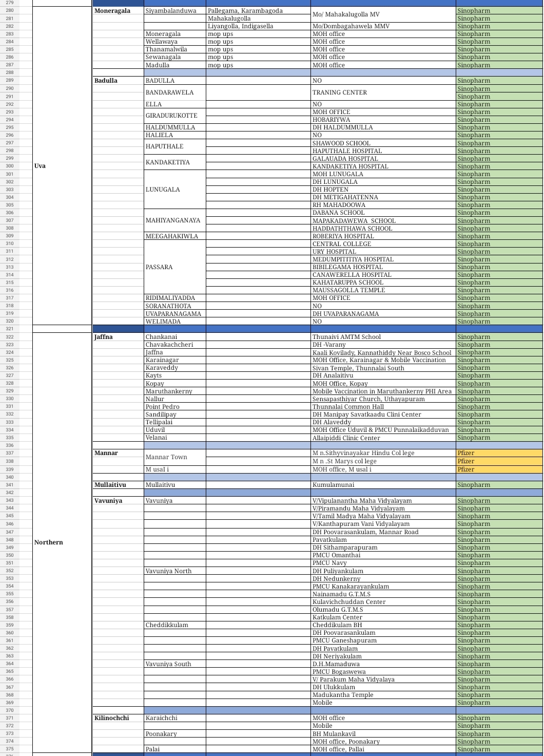Select the "GIRADURUKOTTE" cell
This screenshot has height=756, width=544.
174,116
